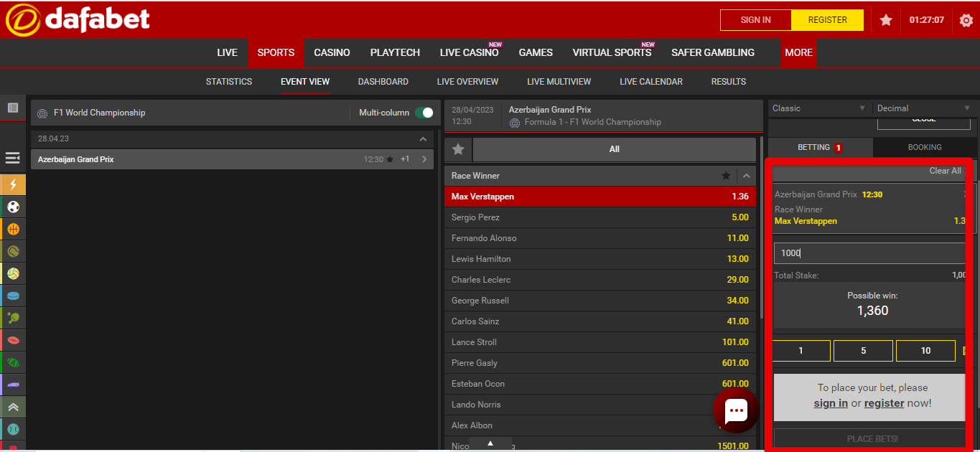This screenshot has width=980, height=452.
Task: Expand Azerbaijan Grand Prix row arrow
Action: pyautogui.click(x=424, y=159)
